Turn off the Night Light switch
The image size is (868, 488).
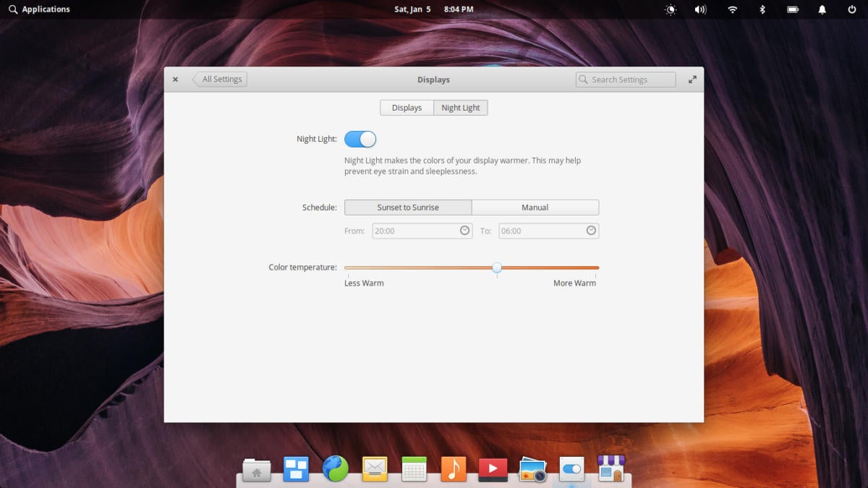click(360, 139)
